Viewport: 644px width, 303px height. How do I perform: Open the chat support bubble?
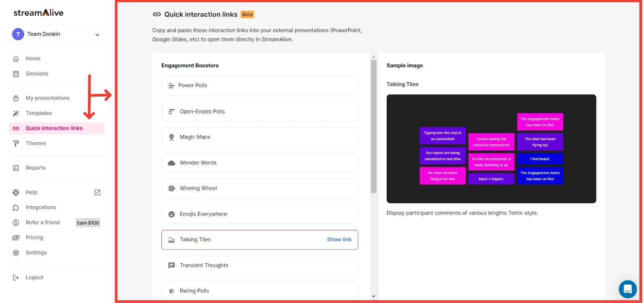point(627,289)
